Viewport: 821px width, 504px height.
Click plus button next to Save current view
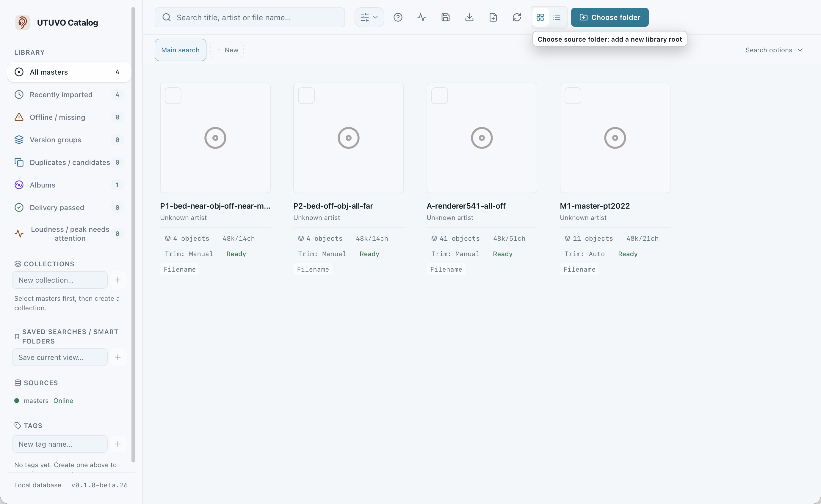118,357
